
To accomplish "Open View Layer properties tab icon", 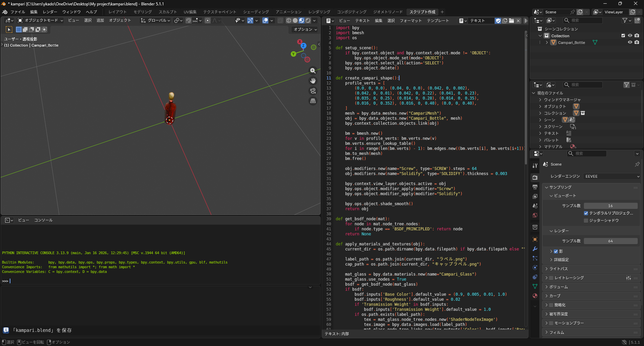I will coord(535,196).
